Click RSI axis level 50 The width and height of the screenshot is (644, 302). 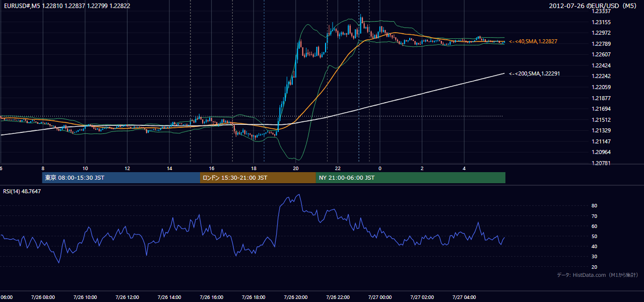595,236
